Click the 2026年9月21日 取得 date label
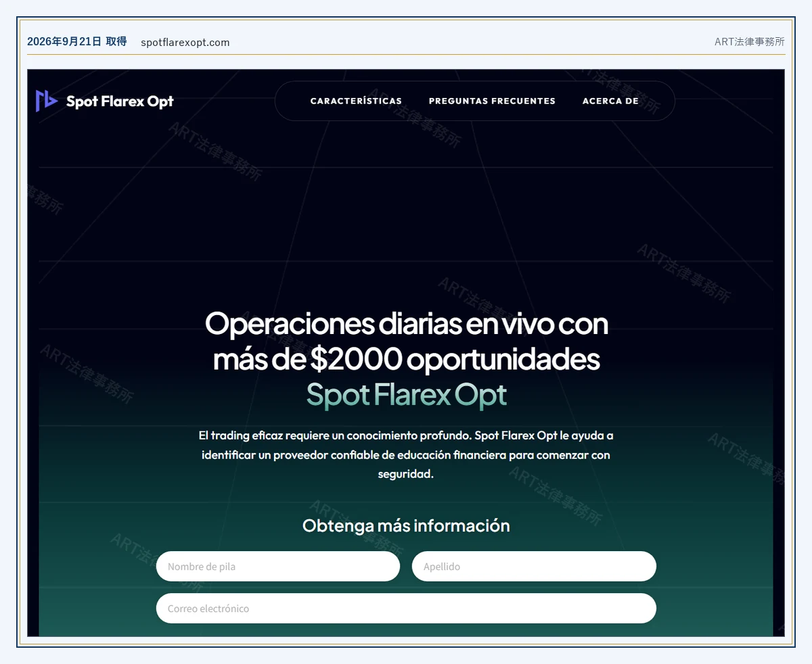812x664 pixels. point(77,42)
